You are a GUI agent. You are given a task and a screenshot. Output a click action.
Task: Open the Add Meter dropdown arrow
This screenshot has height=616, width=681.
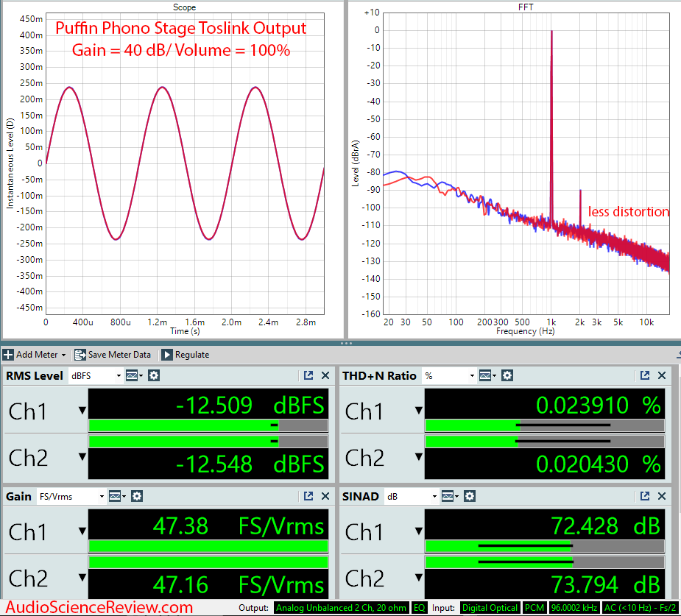point(63,355)
